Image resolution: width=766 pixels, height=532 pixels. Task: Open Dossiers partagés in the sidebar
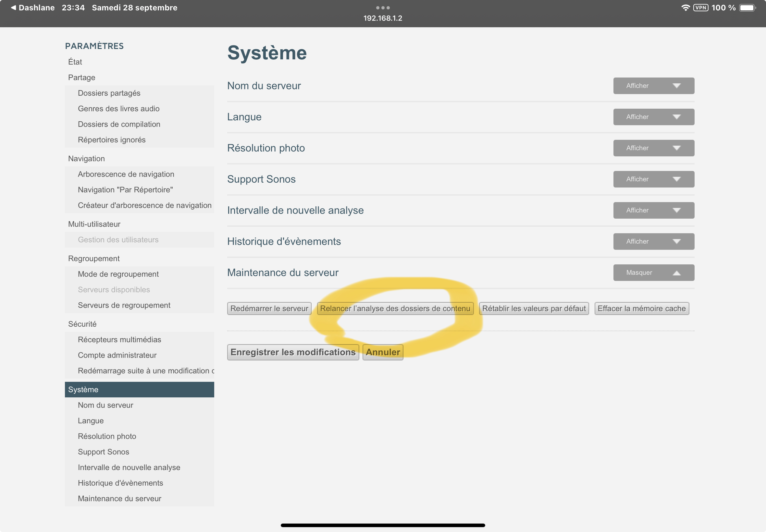[x=109, y=93]
